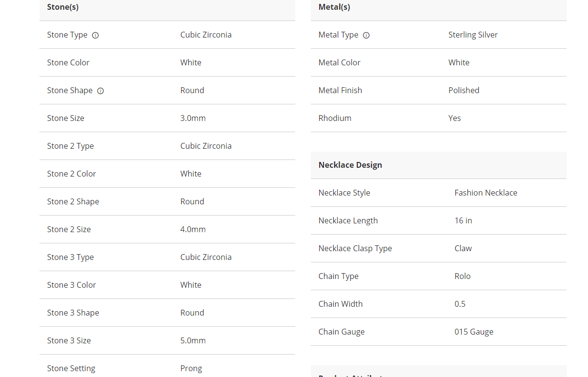Viewport: 588px width, 377px height.
Task: Show the Metal Type info tooltip icon
Action: 366,35
